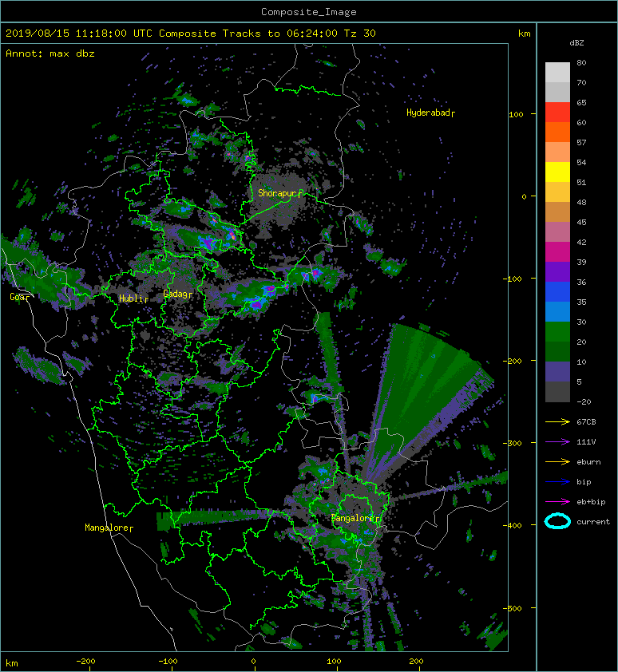Click the purple 111V arrow symbol in legend

(557, 442)
